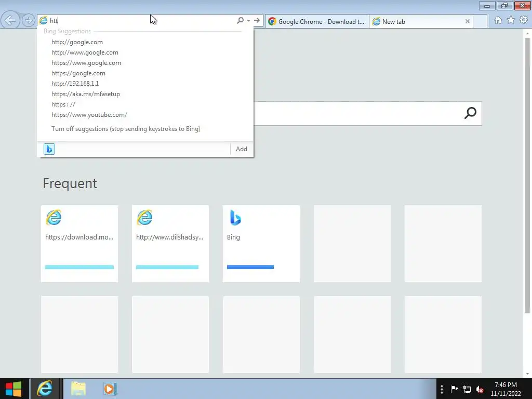
Task: Click Add search provider button
Action: (242, 149)
